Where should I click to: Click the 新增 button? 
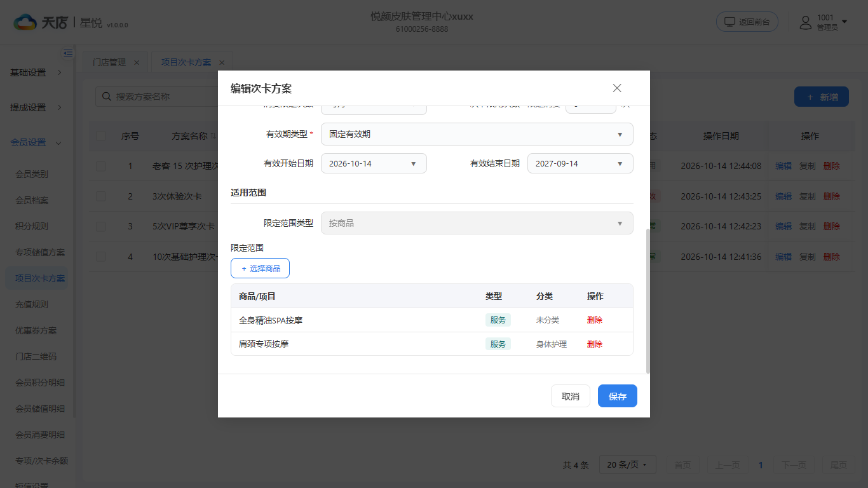click(822, 97)
